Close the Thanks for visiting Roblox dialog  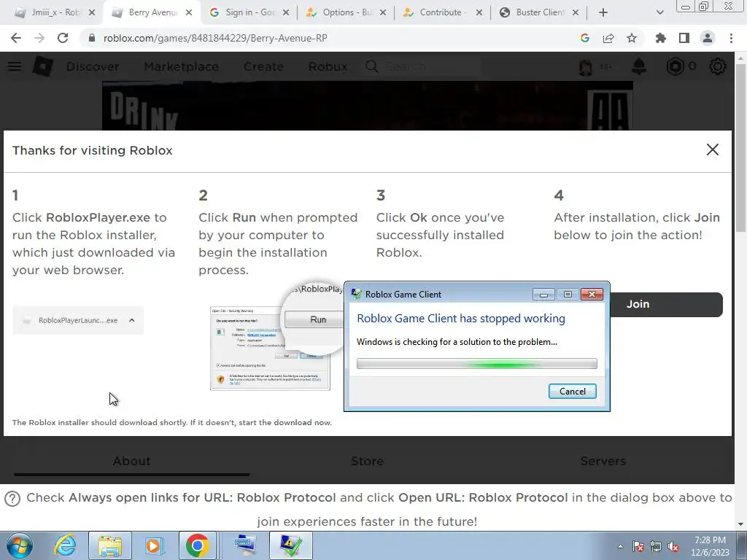point(712,149)
